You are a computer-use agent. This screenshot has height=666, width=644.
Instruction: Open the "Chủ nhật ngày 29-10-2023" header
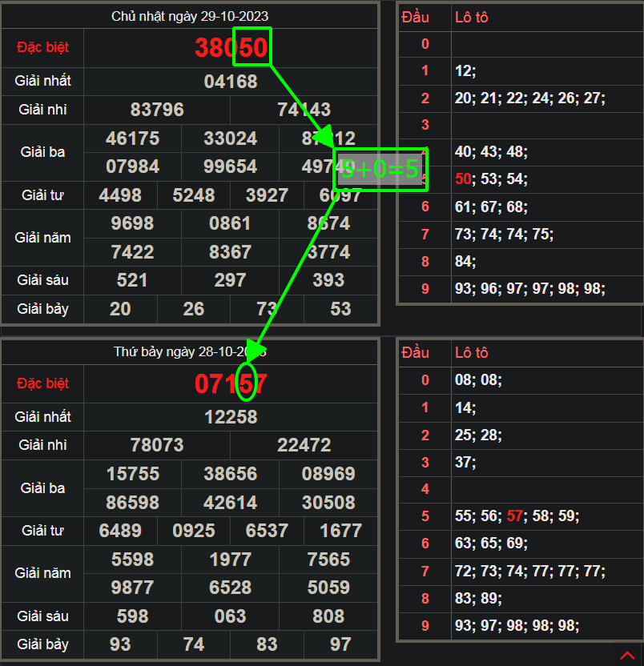tap(190, 16)
